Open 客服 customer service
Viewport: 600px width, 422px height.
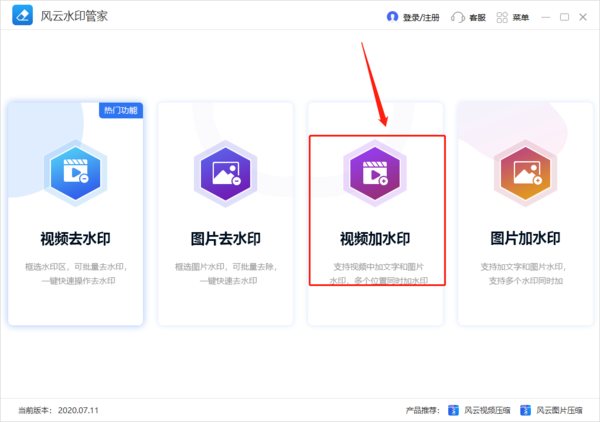point(477,18)
